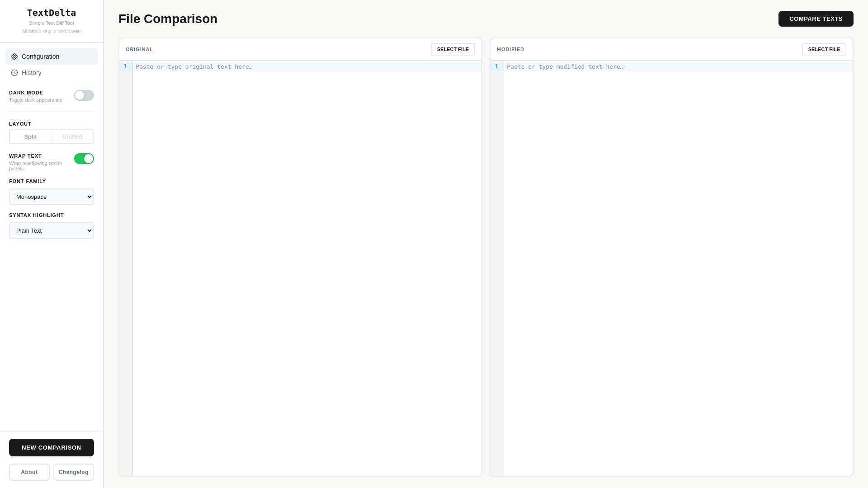
Task: Click the Compare Texts button
Action: 816,19
